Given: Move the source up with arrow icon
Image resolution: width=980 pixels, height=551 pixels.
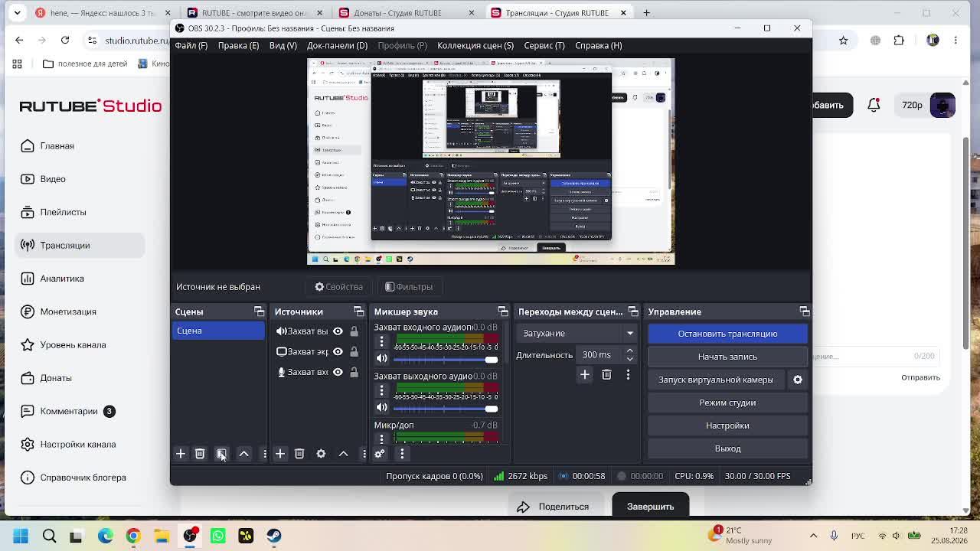Looking at the screenshot, I should (344, 454).
